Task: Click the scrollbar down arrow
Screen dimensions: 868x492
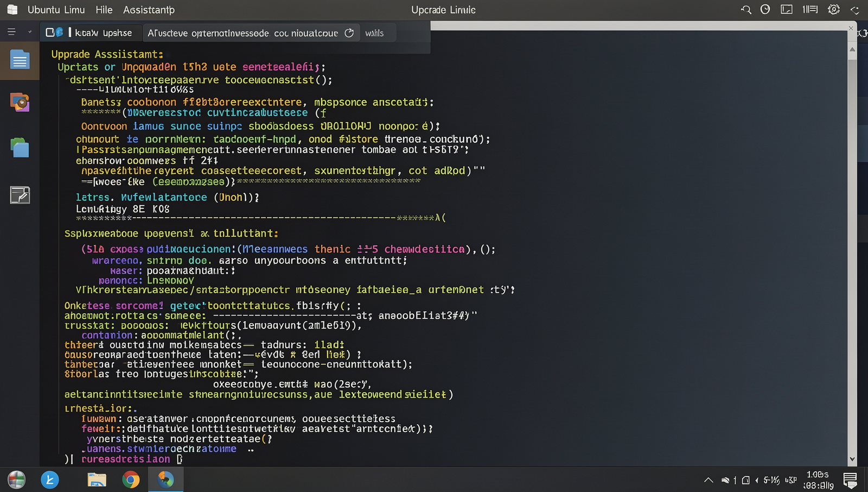Action: [852, 459]
